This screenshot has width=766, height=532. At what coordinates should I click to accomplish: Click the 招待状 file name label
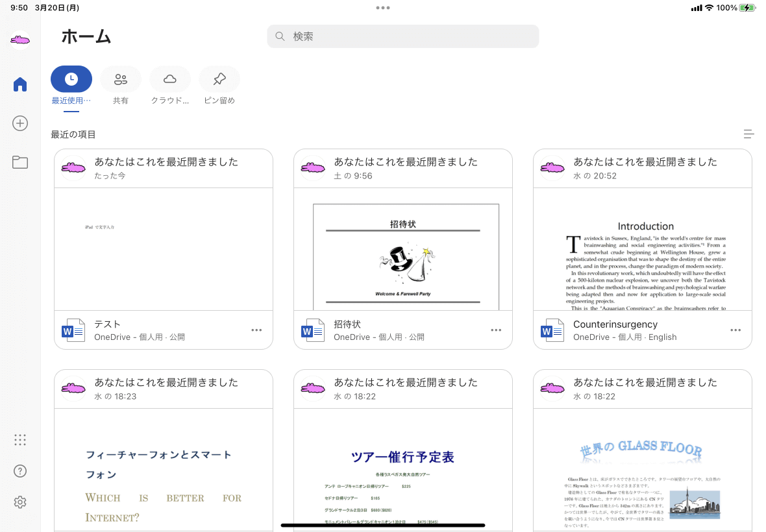pyautogui.click(x=347, y=324)
